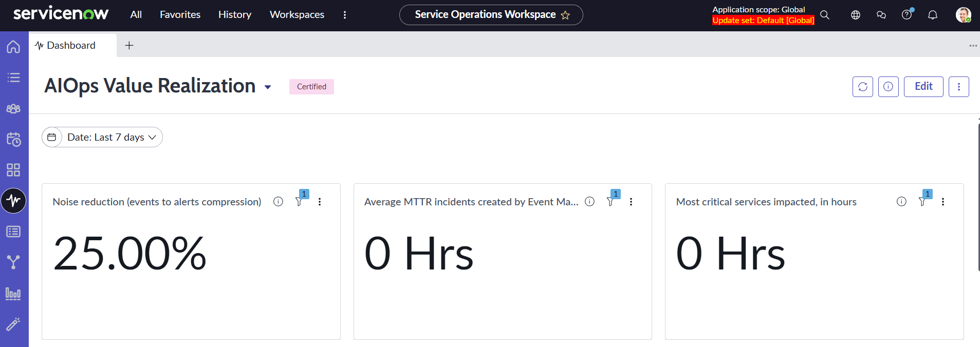Open the List icon in the sidebar
The height and width of the screenshot is (347, 980).
tap(13, 78)
